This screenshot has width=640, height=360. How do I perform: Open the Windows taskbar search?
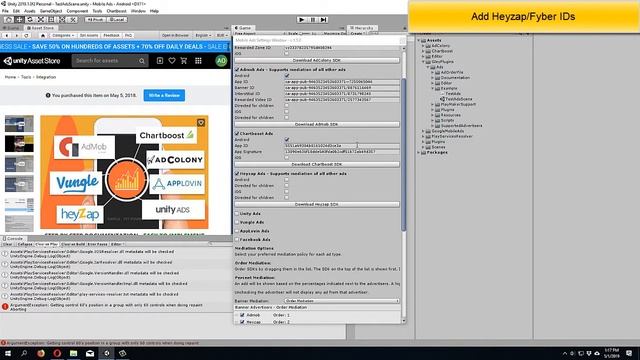[x=24, y=353]
